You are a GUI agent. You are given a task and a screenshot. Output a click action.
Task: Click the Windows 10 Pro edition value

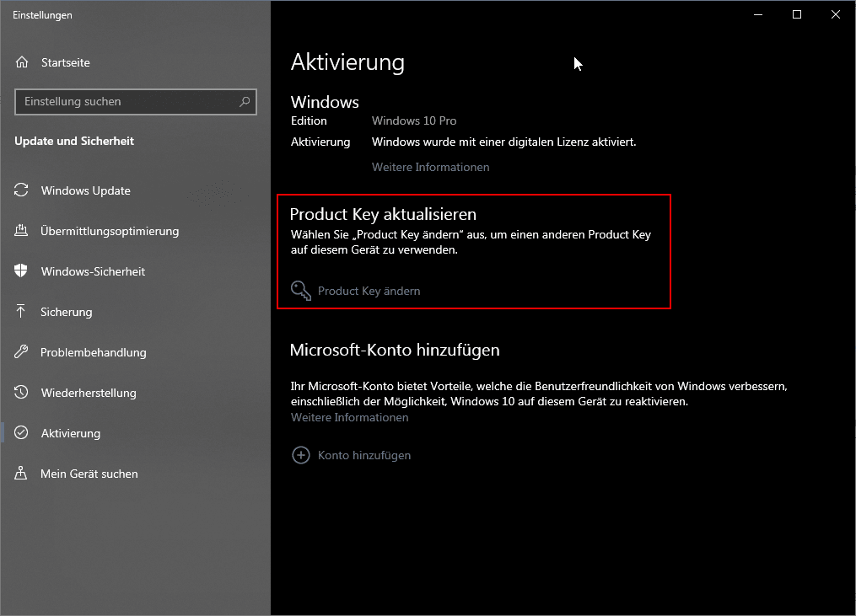click(x=414, y=121)
